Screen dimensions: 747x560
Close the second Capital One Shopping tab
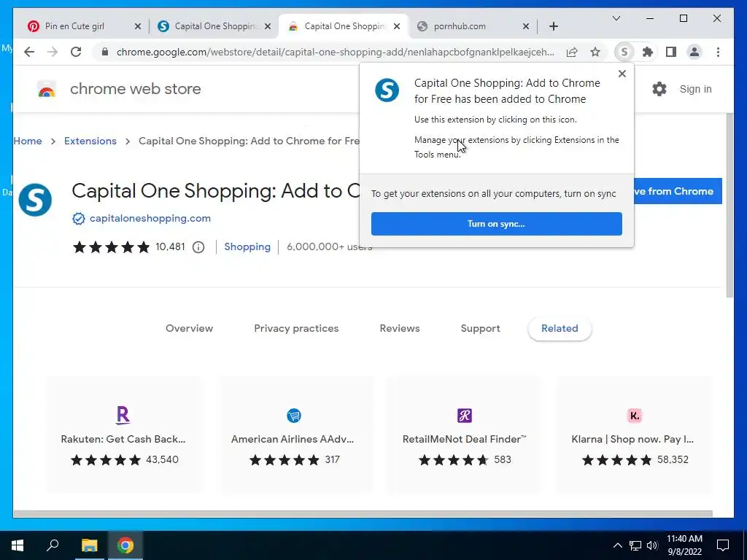[x=268, y=26]
